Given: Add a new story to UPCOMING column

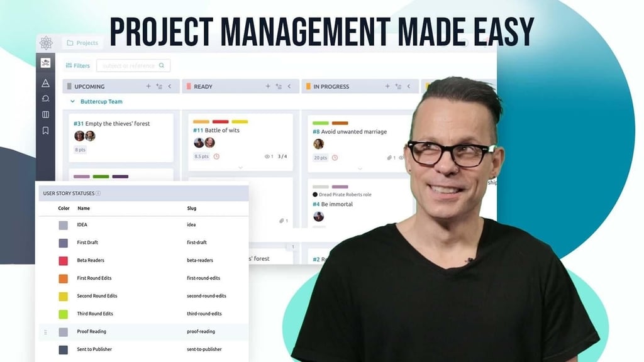Looking at the screenshot, I should click(x=148, y=86).
